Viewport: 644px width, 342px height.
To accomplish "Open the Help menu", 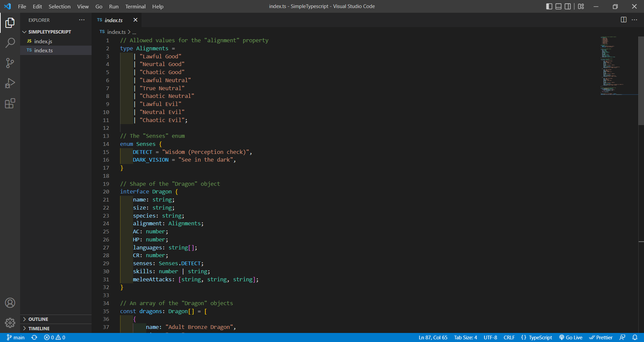I will [158, 6].
